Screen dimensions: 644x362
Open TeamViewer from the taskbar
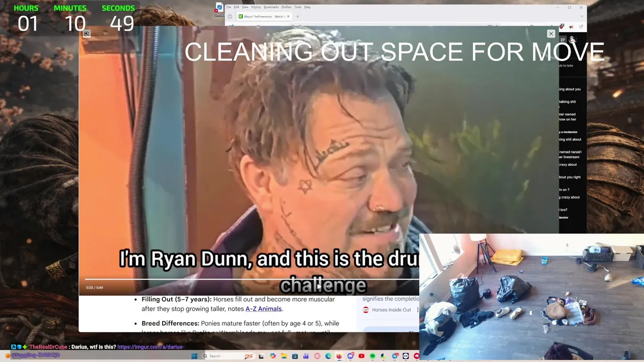point(406,356)
